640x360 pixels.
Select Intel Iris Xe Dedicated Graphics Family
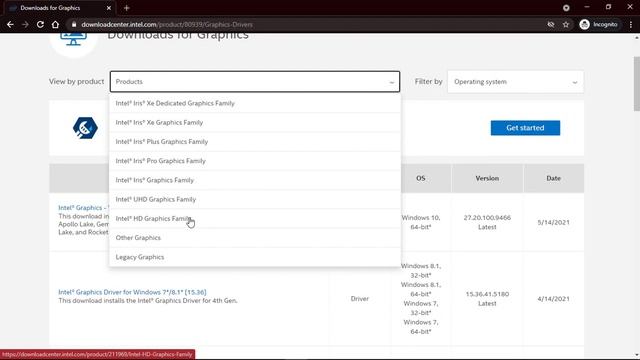point(255,103)
